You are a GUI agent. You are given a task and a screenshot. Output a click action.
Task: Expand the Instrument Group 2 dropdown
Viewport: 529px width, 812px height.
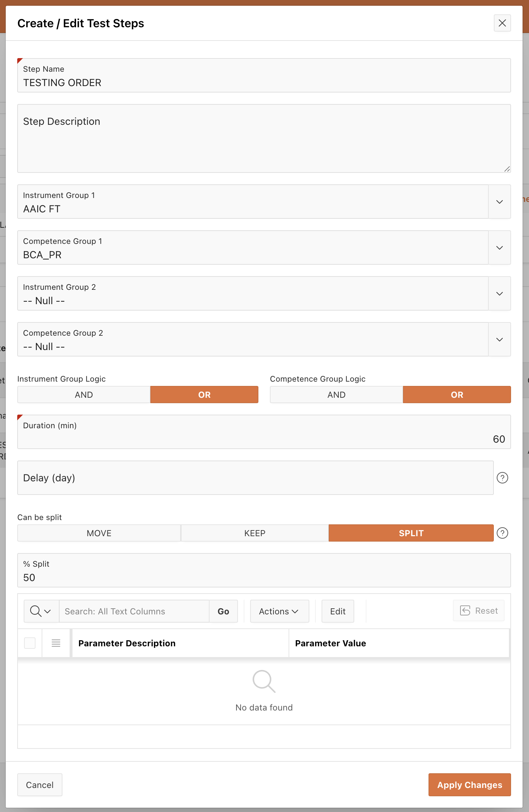coord(499,294)
